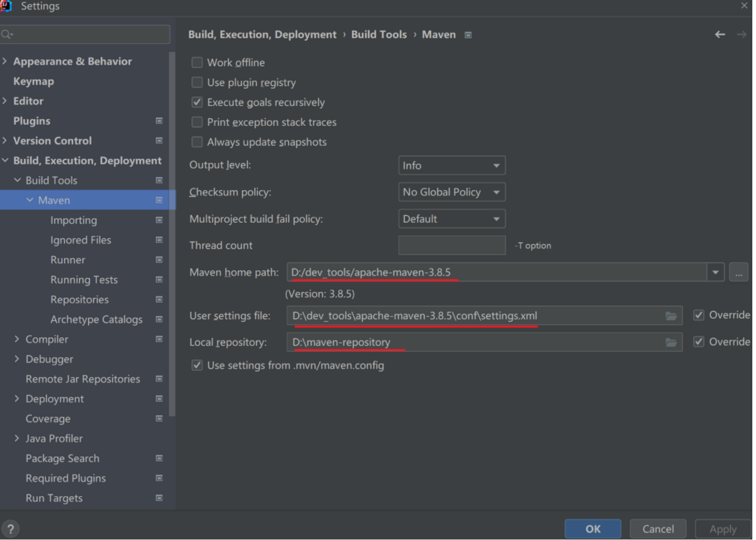Open Maven home path dropdown arrow
Screen dimensions: 756x540
pyautogui.click(x=715, y=273)
